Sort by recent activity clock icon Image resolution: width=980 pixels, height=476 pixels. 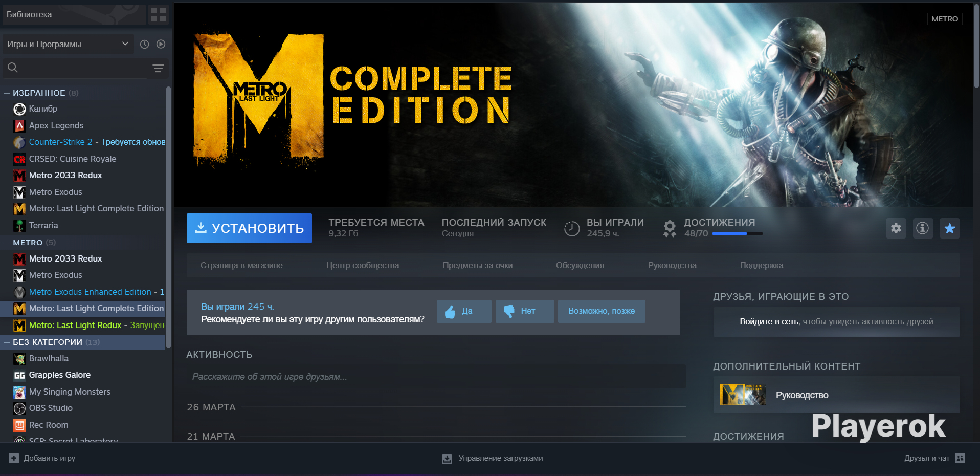coord(145,45)
